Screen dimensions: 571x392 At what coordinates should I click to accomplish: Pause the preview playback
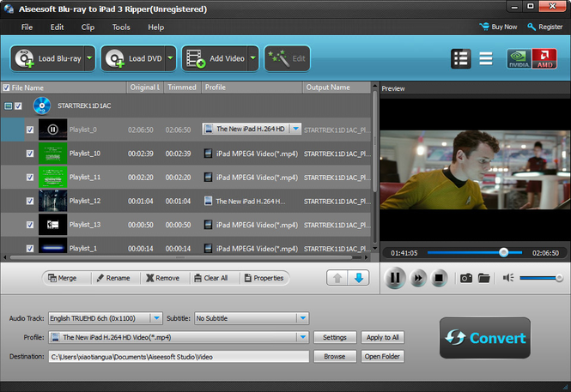tap(395, 278)
